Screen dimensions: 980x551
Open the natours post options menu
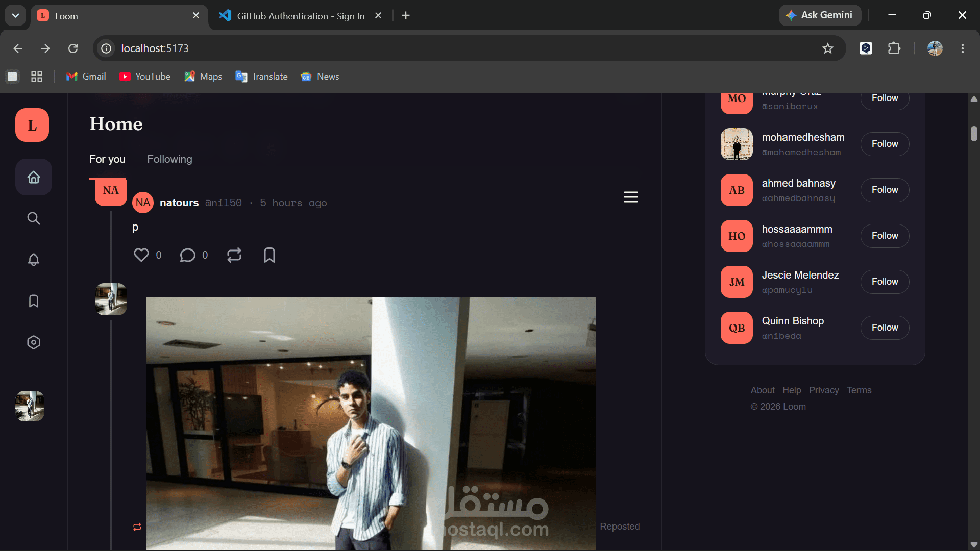coord(631,197)
